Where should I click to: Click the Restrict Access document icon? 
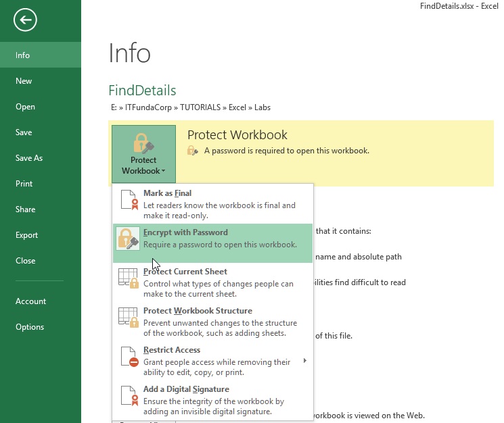point(129,357)
